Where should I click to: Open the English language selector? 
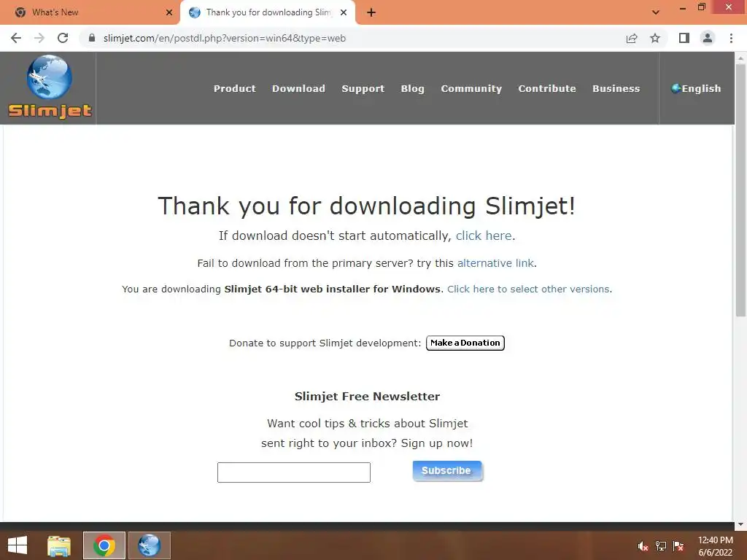696,88
